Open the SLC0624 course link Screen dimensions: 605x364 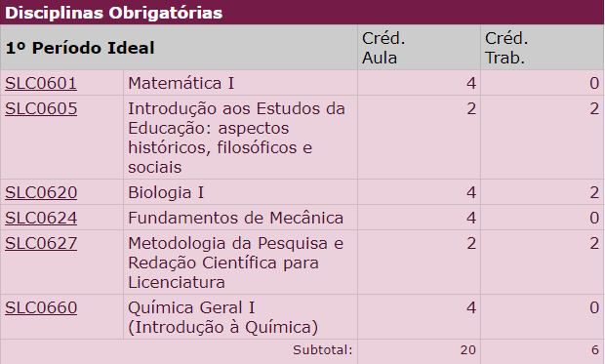coord(41,218)
